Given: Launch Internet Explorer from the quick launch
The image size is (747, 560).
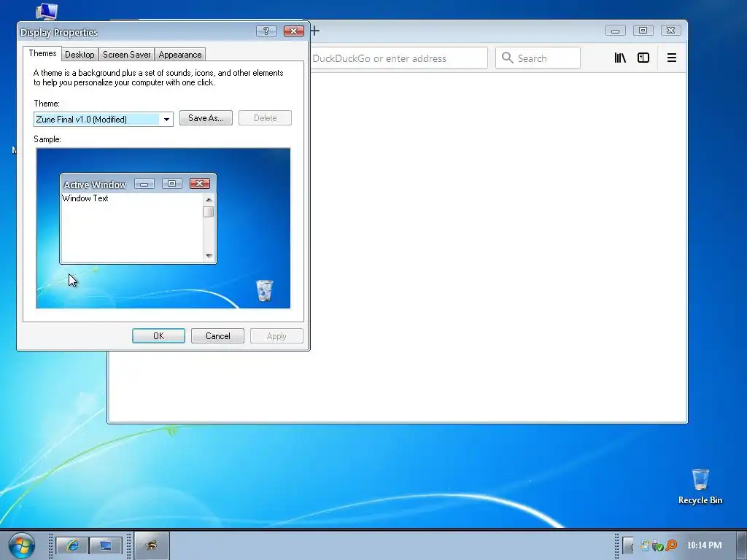Looking at the screenshot, I should tap(72, 545).
